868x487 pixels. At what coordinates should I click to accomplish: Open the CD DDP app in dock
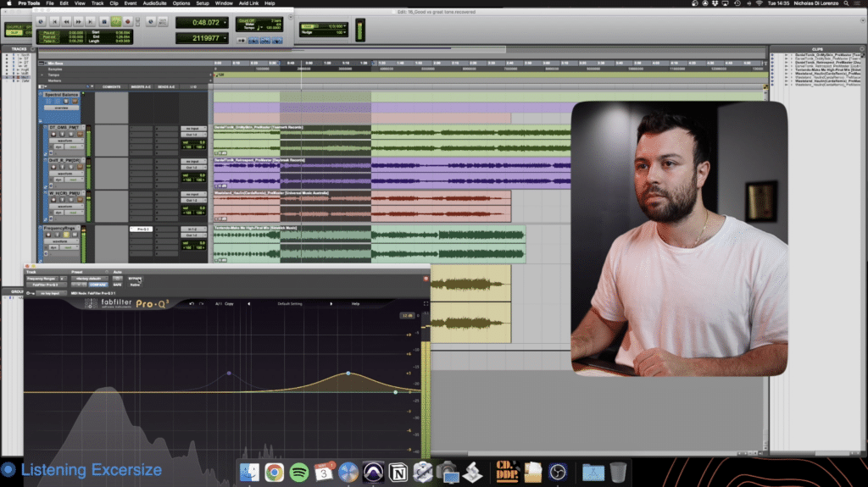[x=507, y=472]
